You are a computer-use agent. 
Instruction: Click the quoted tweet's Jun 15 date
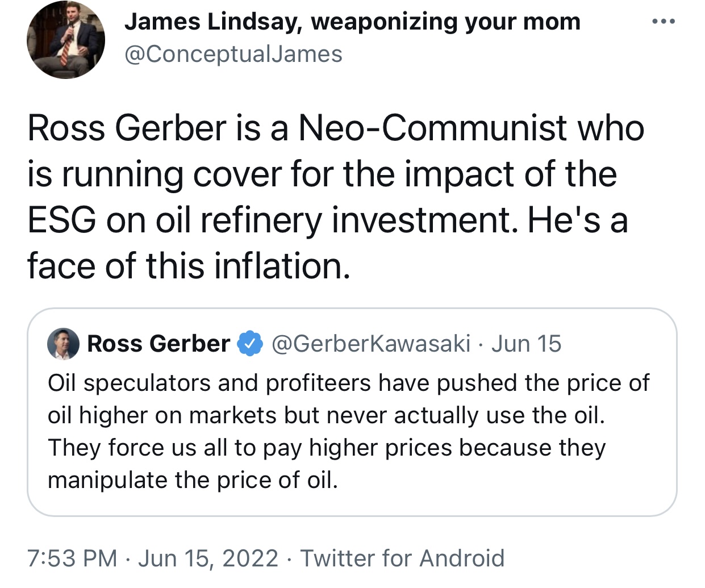coord(526,344)
